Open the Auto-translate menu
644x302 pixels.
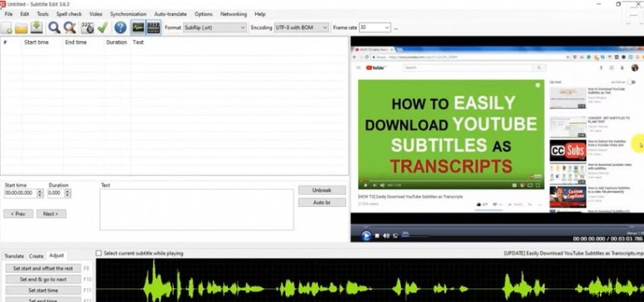[170, 14]
